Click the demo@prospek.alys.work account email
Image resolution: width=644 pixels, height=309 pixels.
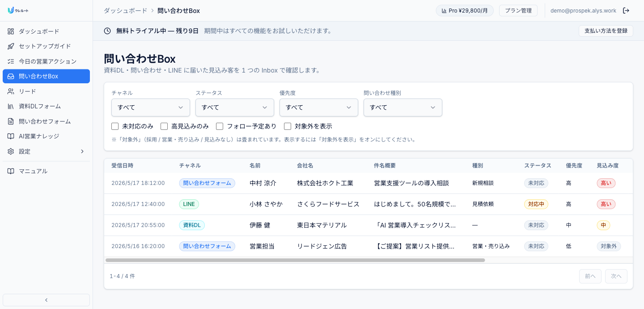click(x=583, y=11)
